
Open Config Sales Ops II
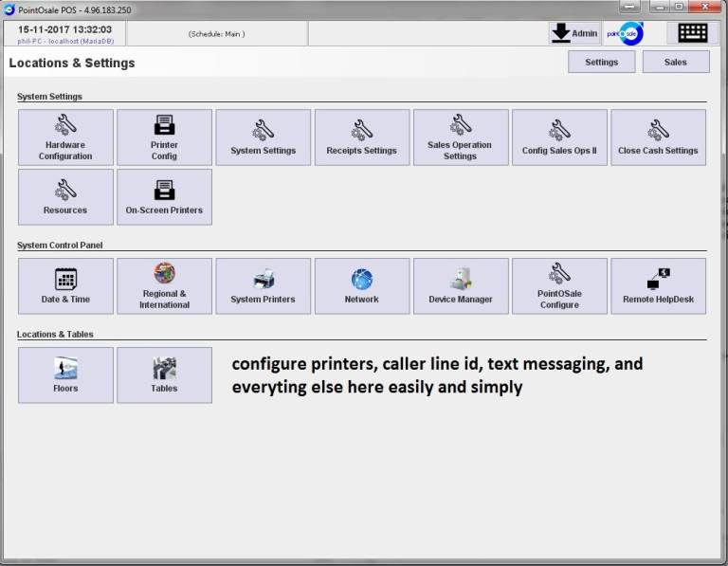559,137
